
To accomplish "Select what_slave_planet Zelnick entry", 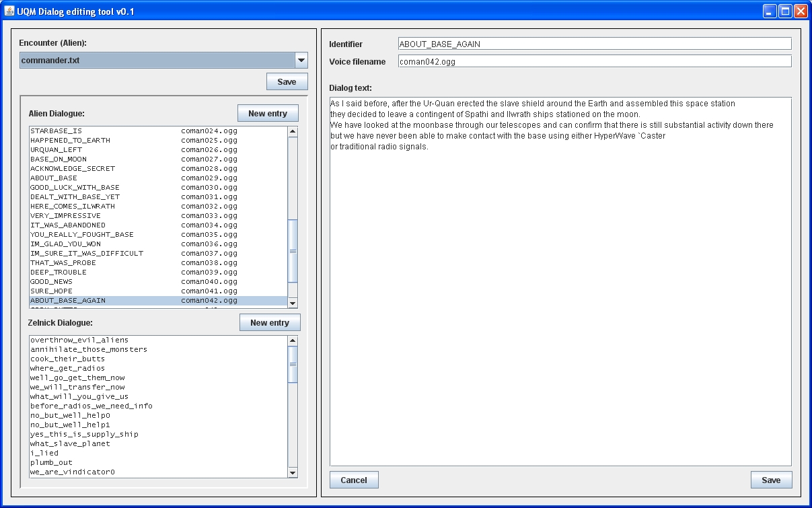I will pyautogui.click(x=70, y=444).
